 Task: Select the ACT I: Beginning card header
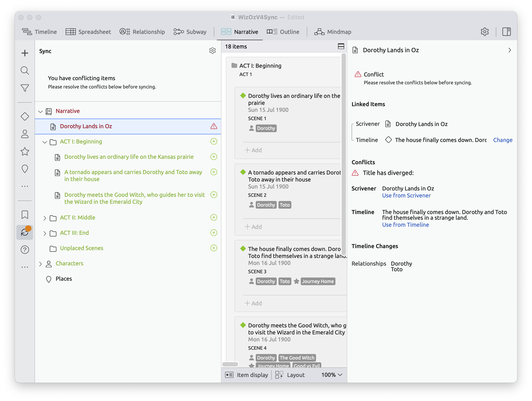pyautogui.click(x=260, y=66)
